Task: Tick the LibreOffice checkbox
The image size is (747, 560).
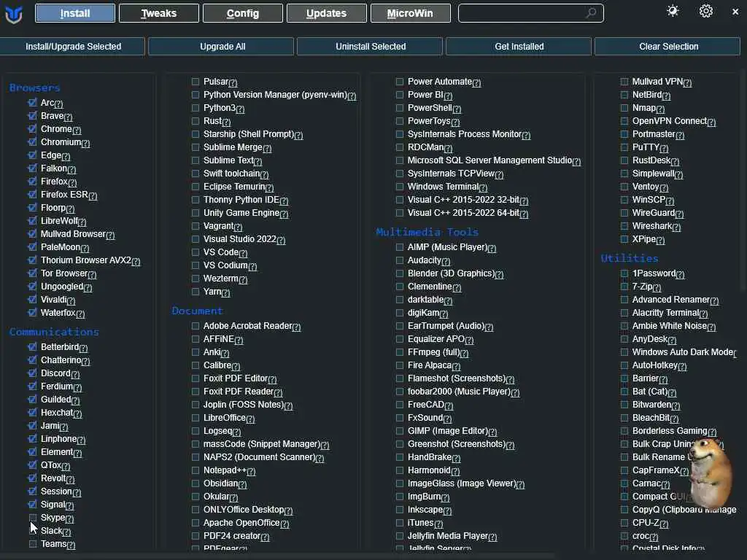Action: coord(196,417)
